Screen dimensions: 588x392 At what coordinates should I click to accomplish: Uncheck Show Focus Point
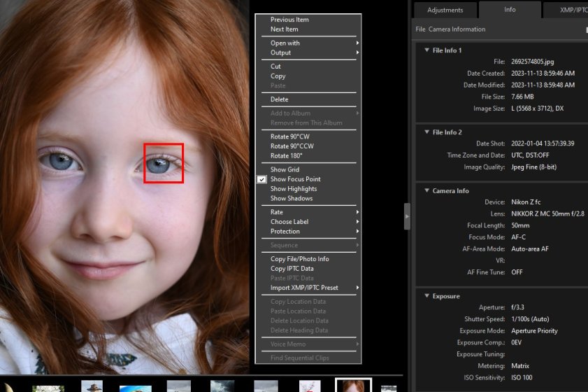[295, 179]
